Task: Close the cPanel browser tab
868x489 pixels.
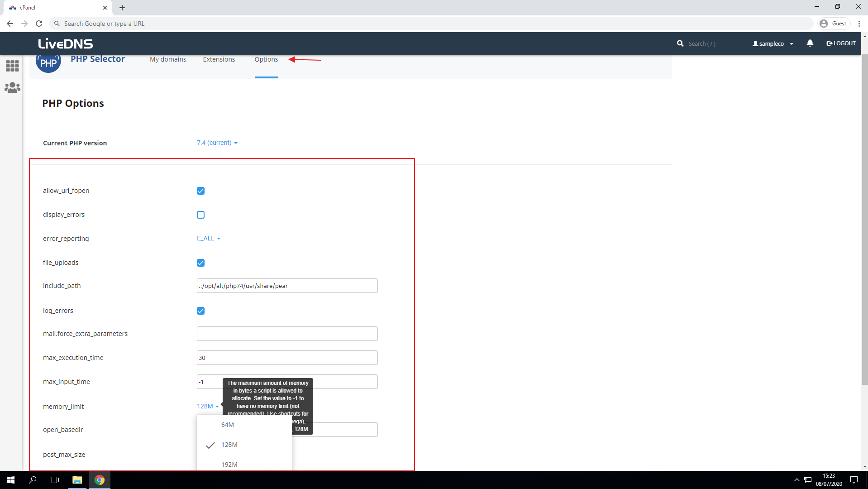Action: 105,8
